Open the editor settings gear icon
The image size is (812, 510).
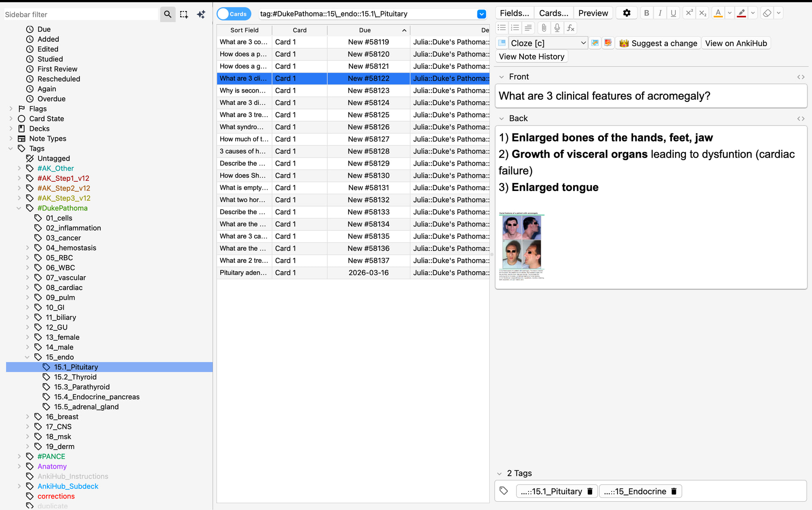[x=626, y=13]
